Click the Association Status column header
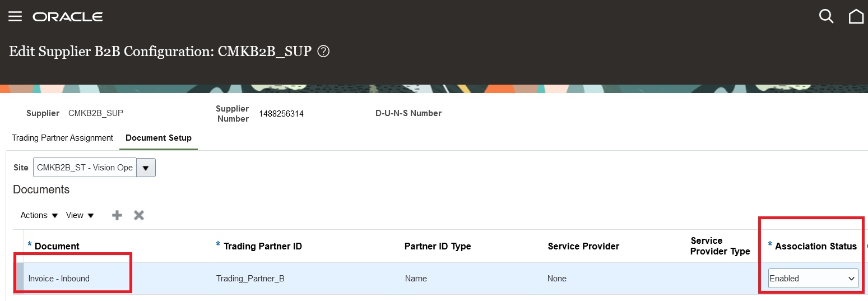The image size is (868, 301). (x=816, y=246)
